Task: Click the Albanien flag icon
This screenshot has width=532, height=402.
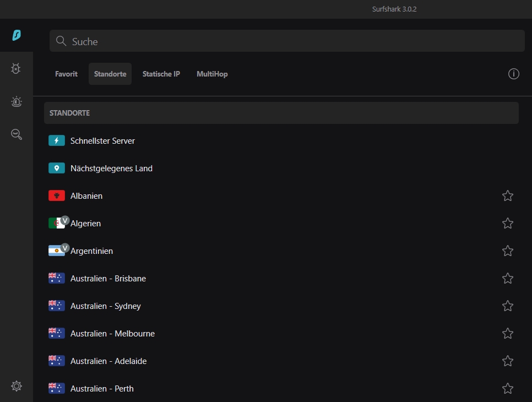Action: click(x=57, y=195)
